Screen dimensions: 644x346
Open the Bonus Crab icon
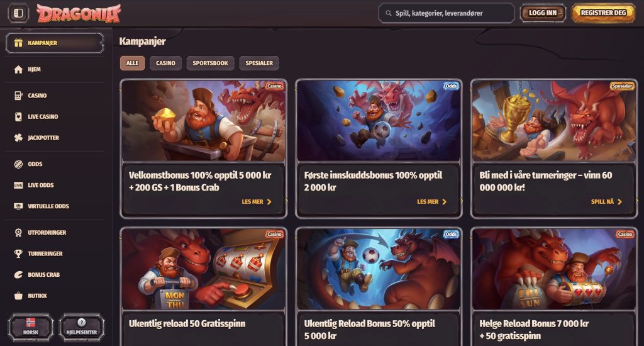[x=18, y=275]
